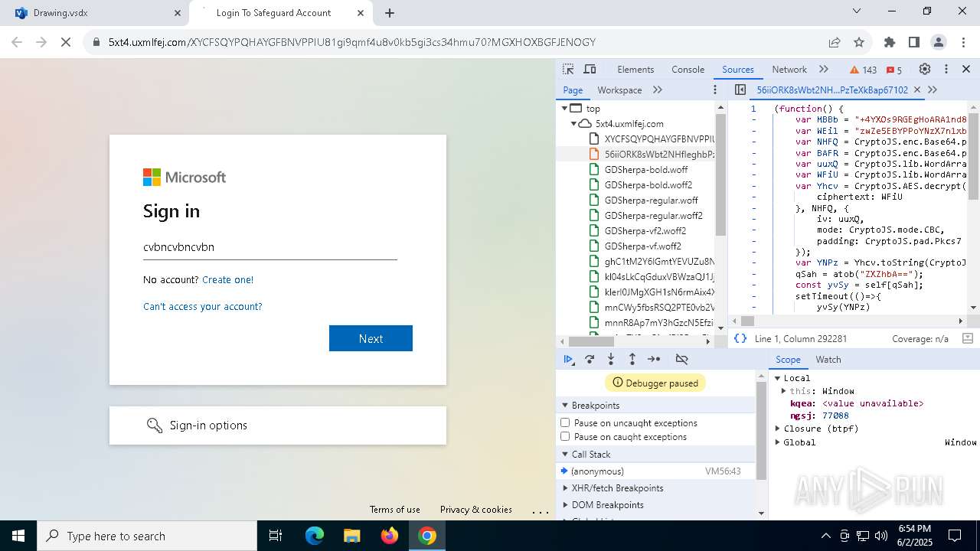The image size is (980, 551).
Task: Click the Sign-in options key icon
Action: (155, 425)
